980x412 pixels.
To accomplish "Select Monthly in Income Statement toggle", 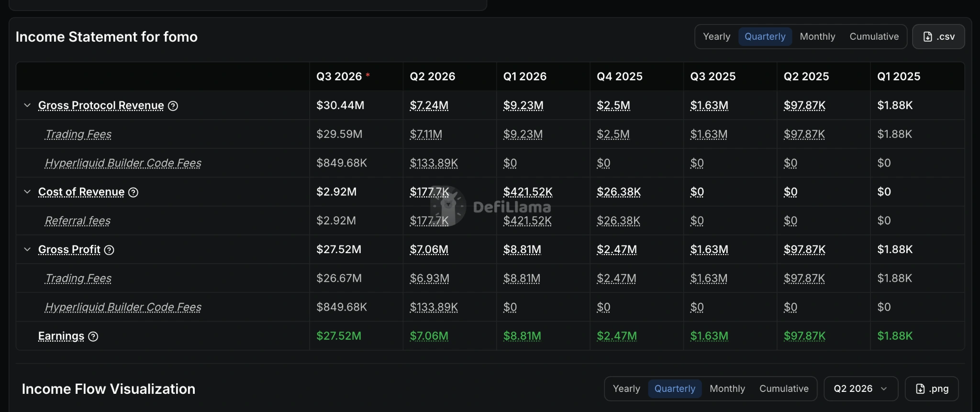I will click(817, 36).
